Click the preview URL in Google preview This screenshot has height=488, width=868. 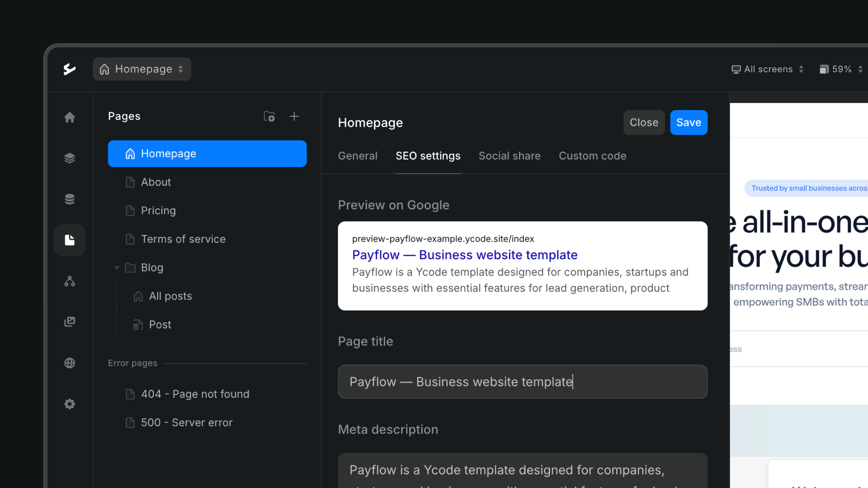(443, 239)
